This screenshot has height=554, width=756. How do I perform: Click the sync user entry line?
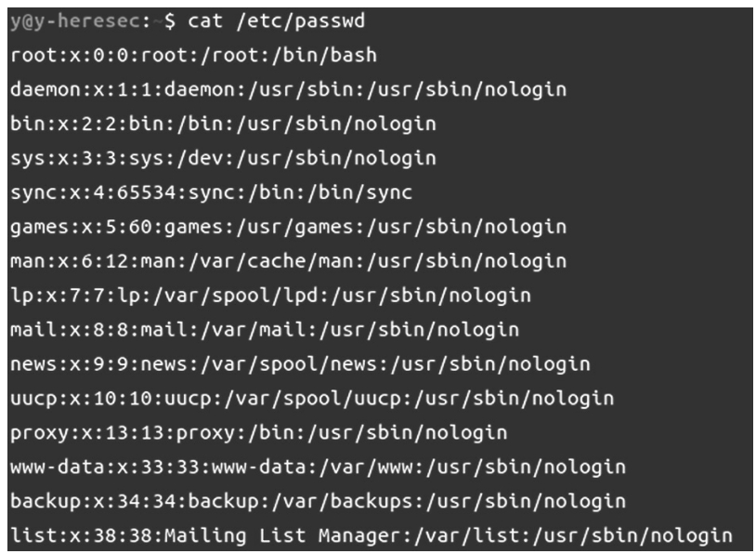tap(211, 192)
